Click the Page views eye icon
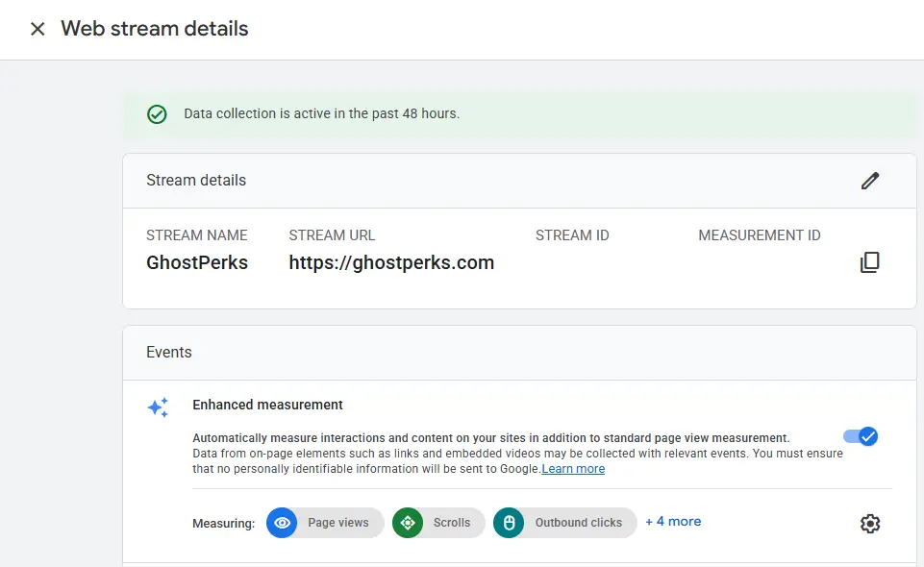This screenshot has height=567, width=924. [x=282, y=523]
